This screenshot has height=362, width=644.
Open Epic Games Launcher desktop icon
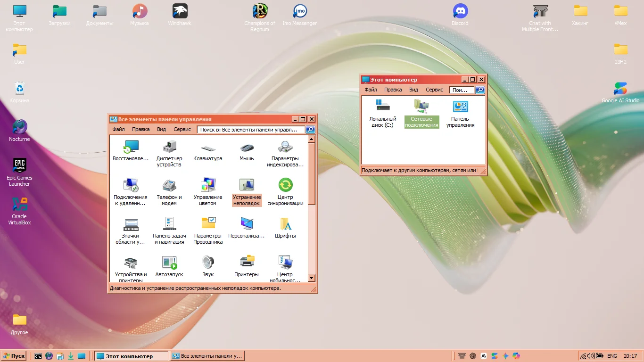(x=19, y=173)
